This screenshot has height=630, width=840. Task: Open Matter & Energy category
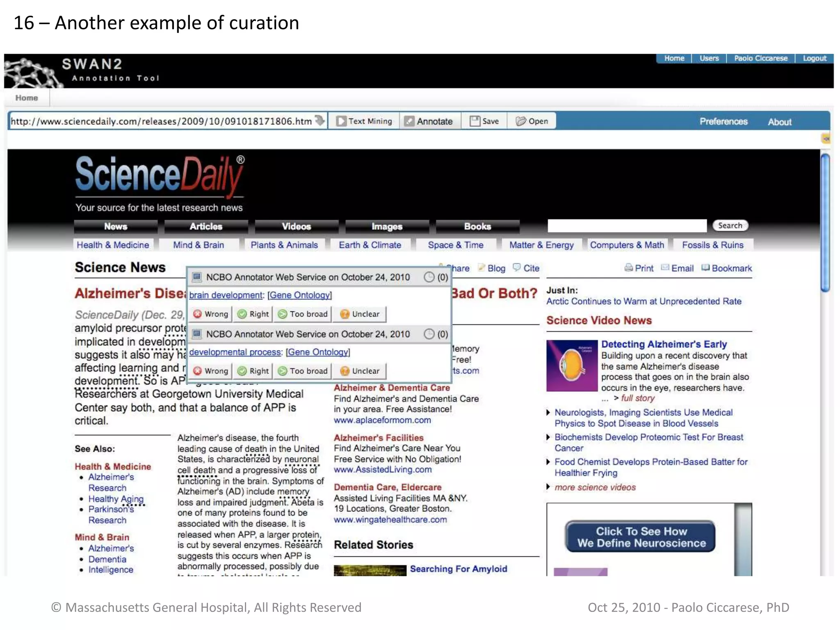coord(541,245)
